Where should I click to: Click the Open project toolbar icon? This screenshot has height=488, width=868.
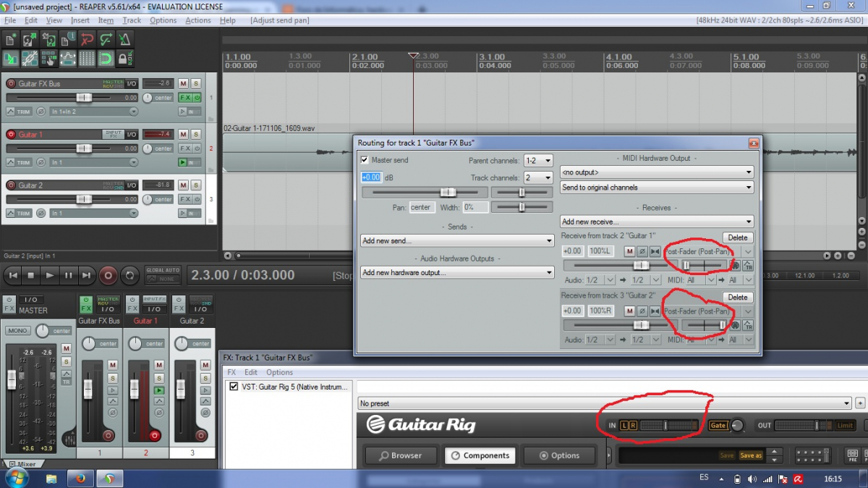[x=30, y=39]
